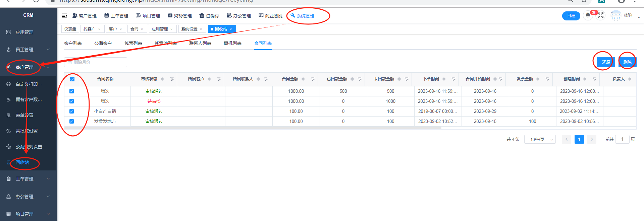Screen dimensions: 644x221
Task: Toggle fullscreen mode icon
Action: tap(601, 16)
